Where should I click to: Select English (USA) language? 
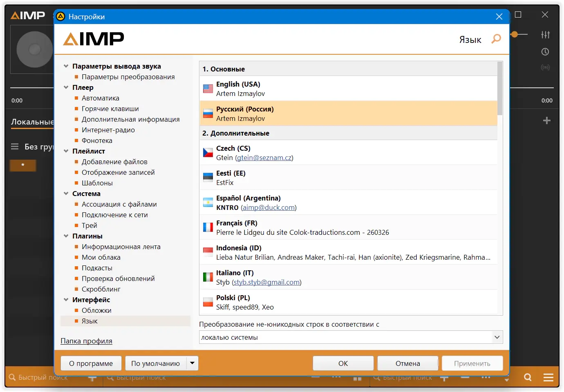[349, 89]
